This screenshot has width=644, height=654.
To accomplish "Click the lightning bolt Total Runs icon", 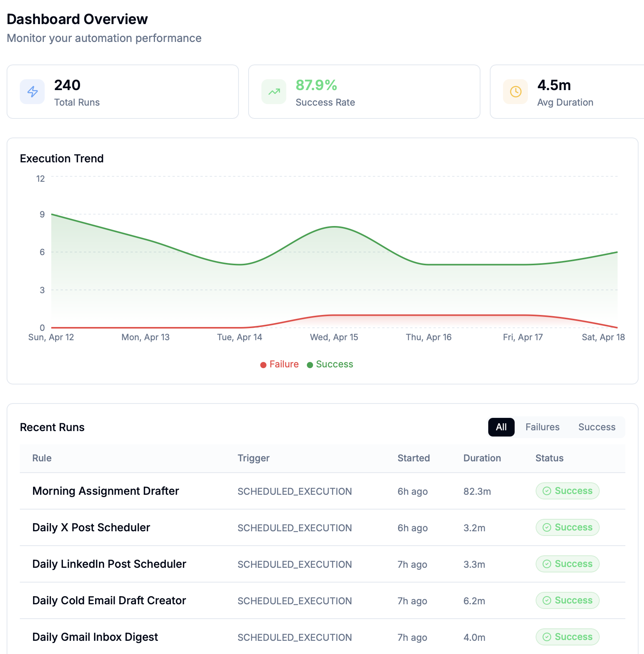I will click(x=32, y=92).
